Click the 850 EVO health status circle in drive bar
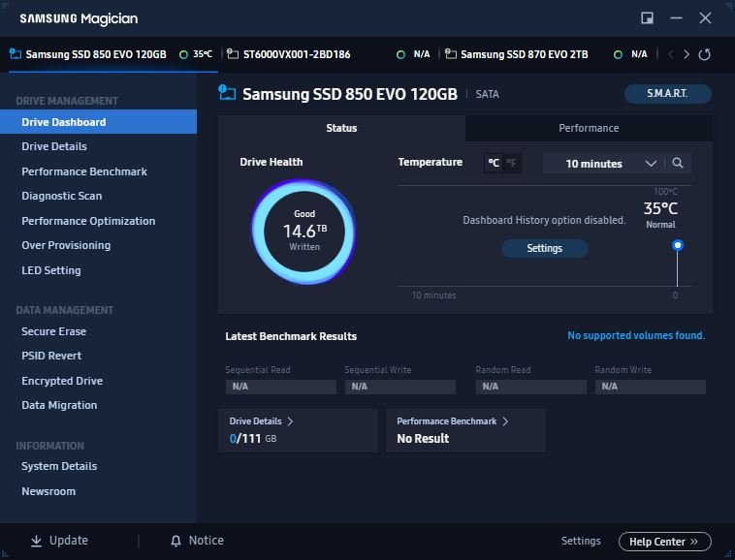 coord(183,55)
